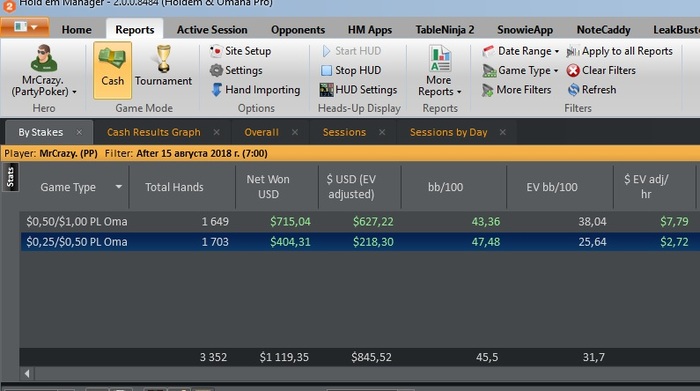
Task: Open HUD Settings
Action: (x=358, y=90)
